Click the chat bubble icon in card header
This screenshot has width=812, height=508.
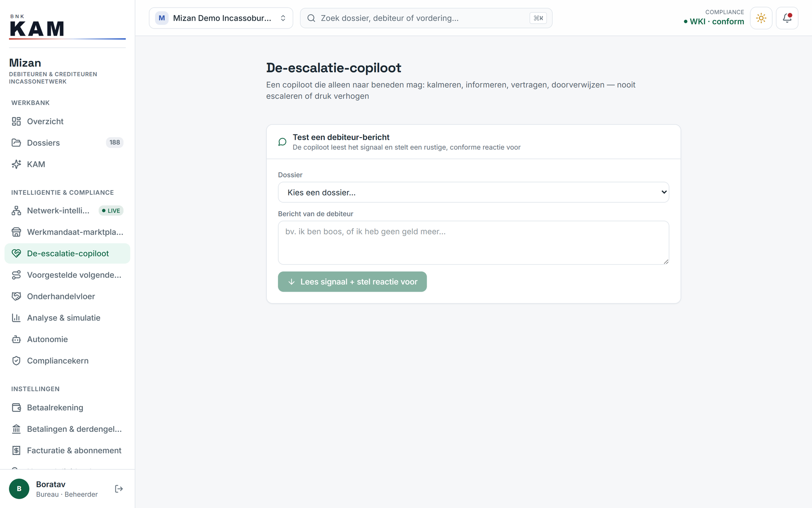pyautogui.click(x=282, y=142)
